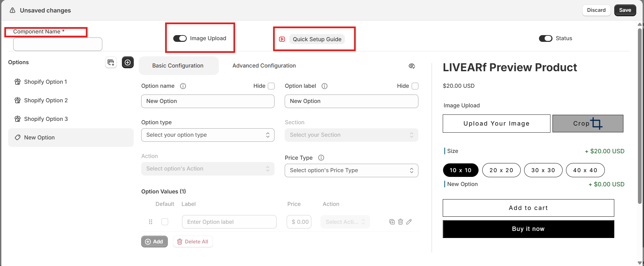Click Buy it now in preview

[528, 229]
